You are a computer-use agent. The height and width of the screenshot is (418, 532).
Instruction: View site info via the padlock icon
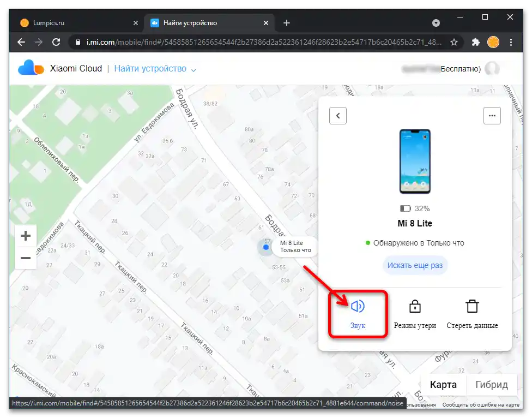point(78,42)
